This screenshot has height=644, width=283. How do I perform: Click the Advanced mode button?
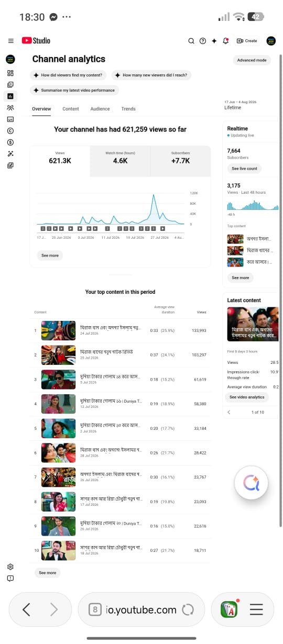[x=252, y=60]
